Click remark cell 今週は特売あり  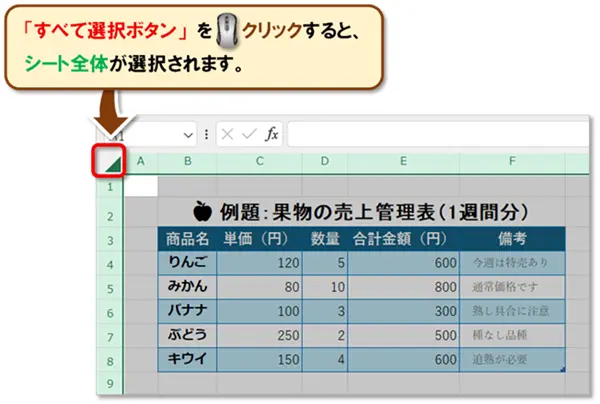pyautogui.click(x=512, y=263)
